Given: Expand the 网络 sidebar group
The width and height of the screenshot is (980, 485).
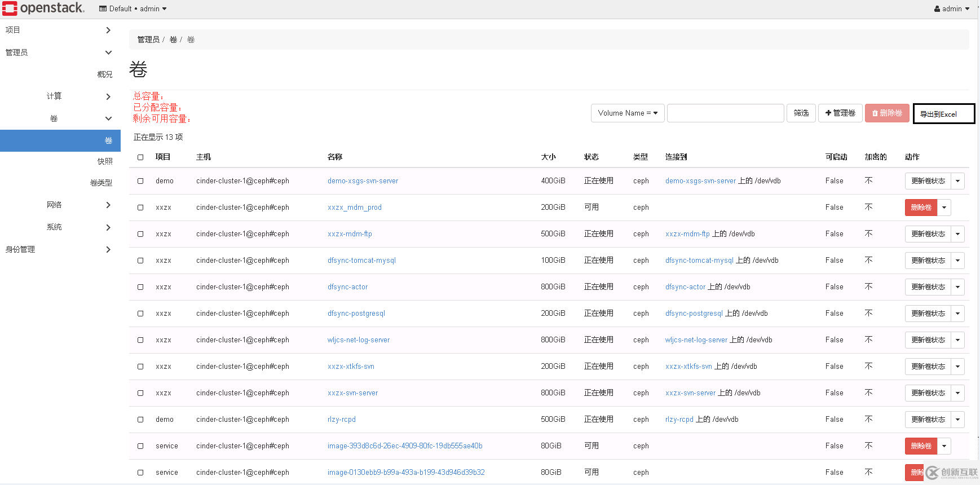Looking at the screenshot, I should [79, 205].
